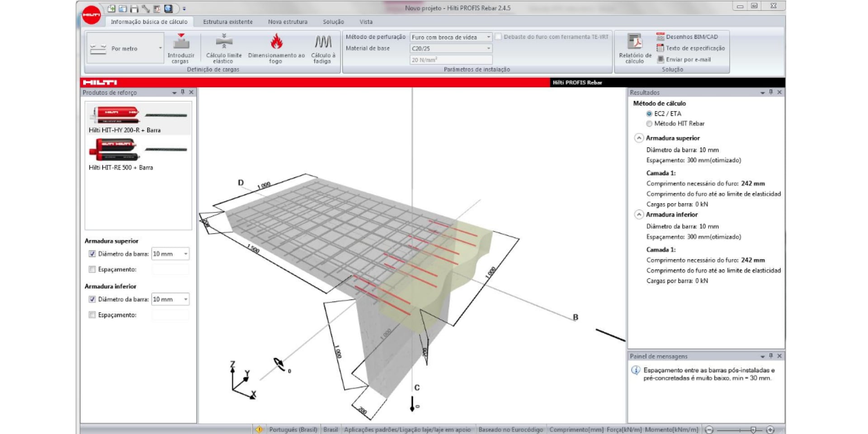Click the rotation handle icon near the axis
This screenshot has width=868, height=434.
[x=279, y=364]
